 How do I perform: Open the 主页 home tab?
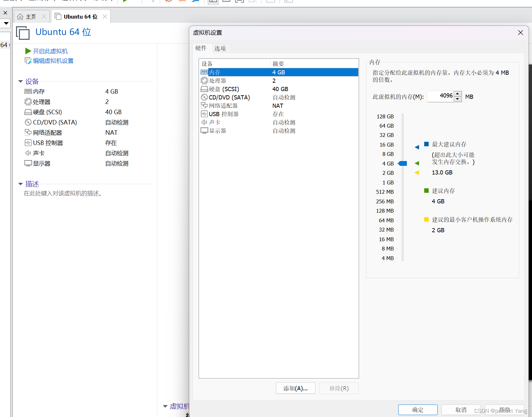pos(31,17)
